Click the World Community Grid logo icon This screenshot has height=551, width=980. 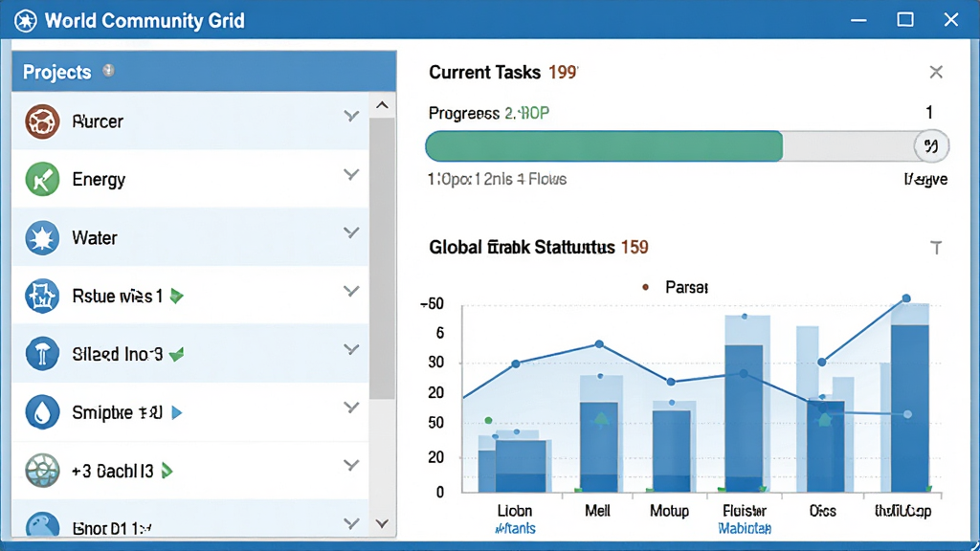tap(26, 21)
